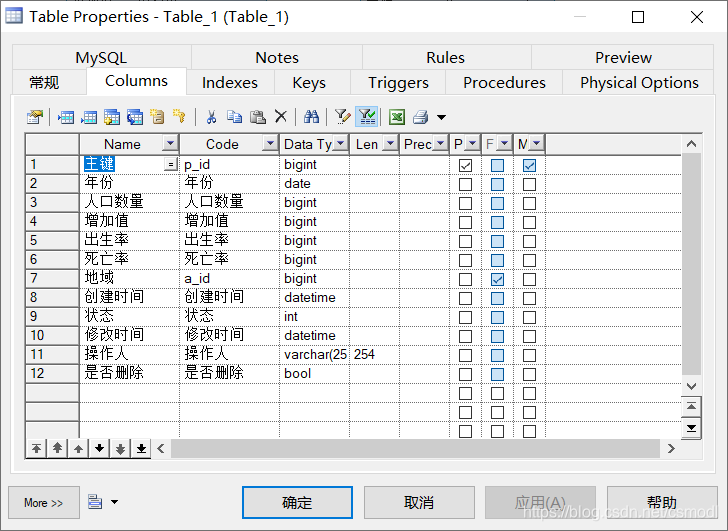
Task: Open the Len column header dropdown
Action: pos(390,143)
